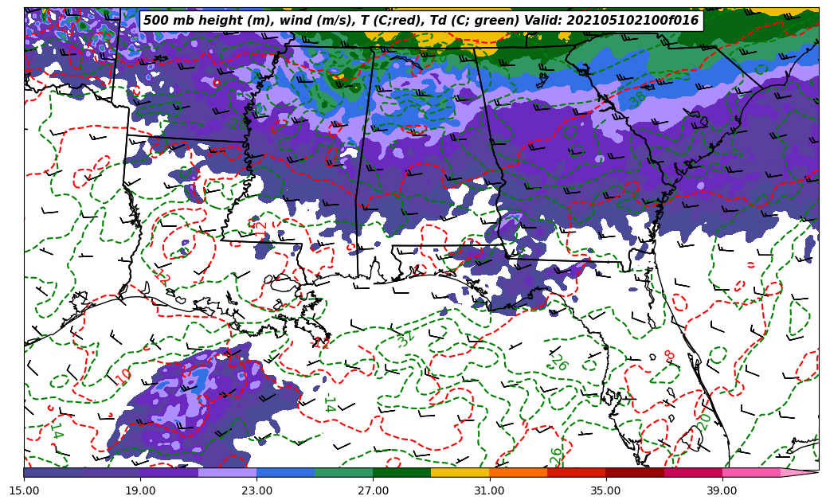Click the 19.00 colorbar tick label

(x=140, y=490)
